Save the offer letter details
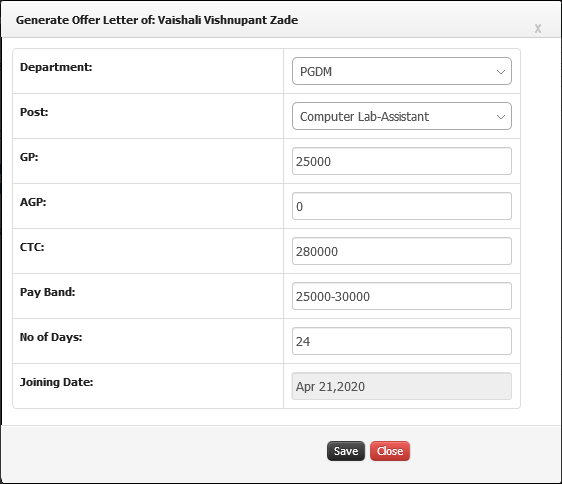Image resolution: width=562 pixels, height=484 pixels. [x=346, y=451]
